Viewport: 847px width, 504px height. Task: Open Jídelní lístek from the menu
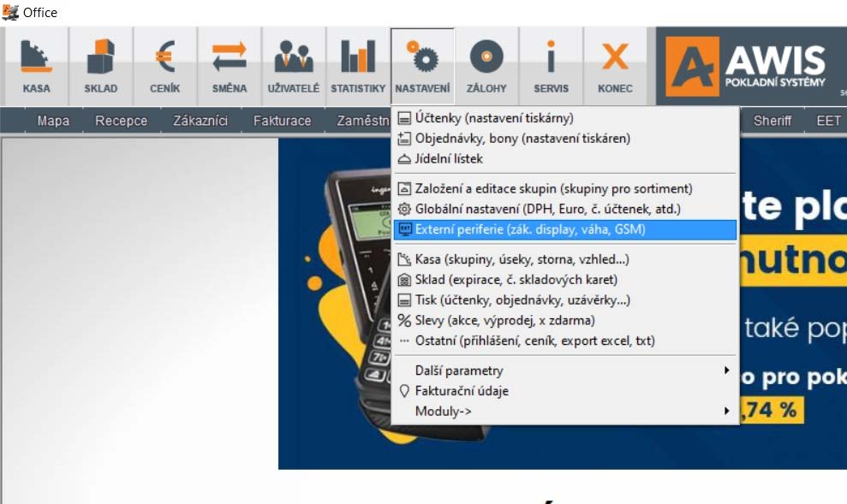(565, 159)
